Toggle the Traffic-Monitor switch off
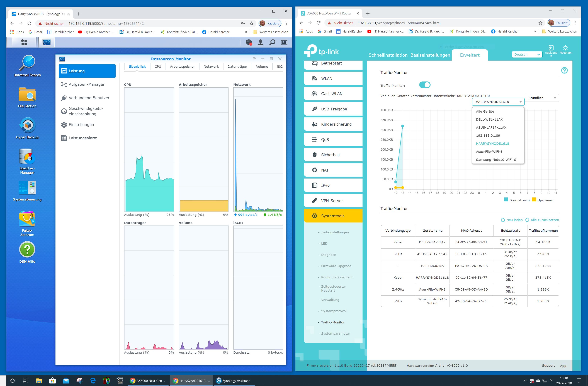Viewport: 588px width, 386px height. click(425, 85)
